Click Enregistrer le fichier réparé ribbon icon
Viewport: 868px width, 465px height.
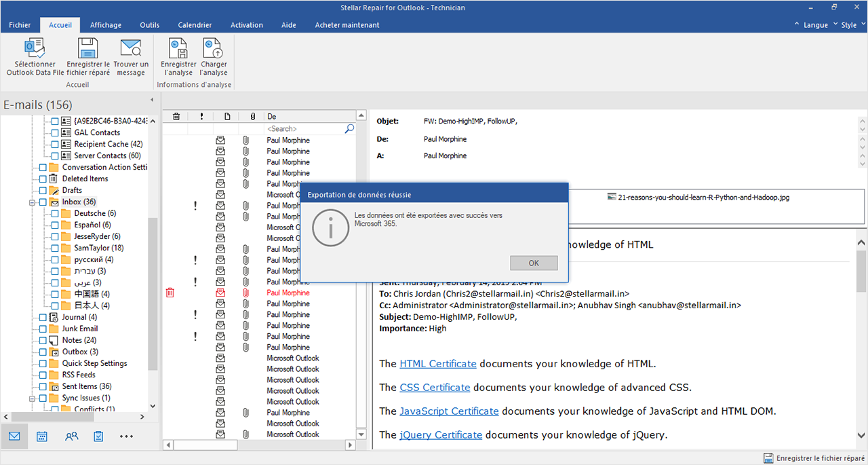88,49
